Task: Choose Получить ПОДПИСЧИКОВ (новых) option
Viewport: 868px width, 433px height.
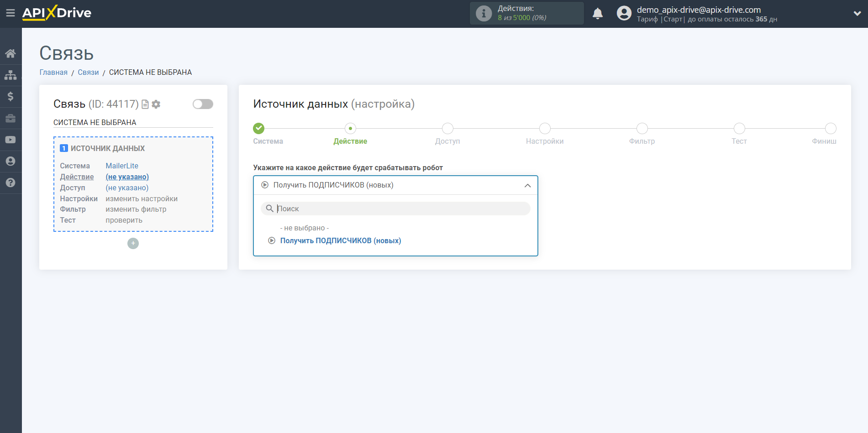Action: click(341, 240)
